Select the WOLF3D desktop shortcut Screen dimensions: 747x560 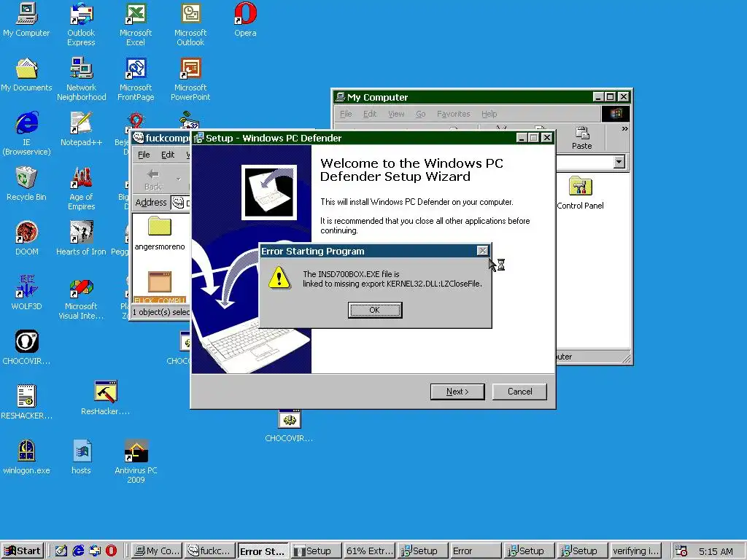pos(26,293)
